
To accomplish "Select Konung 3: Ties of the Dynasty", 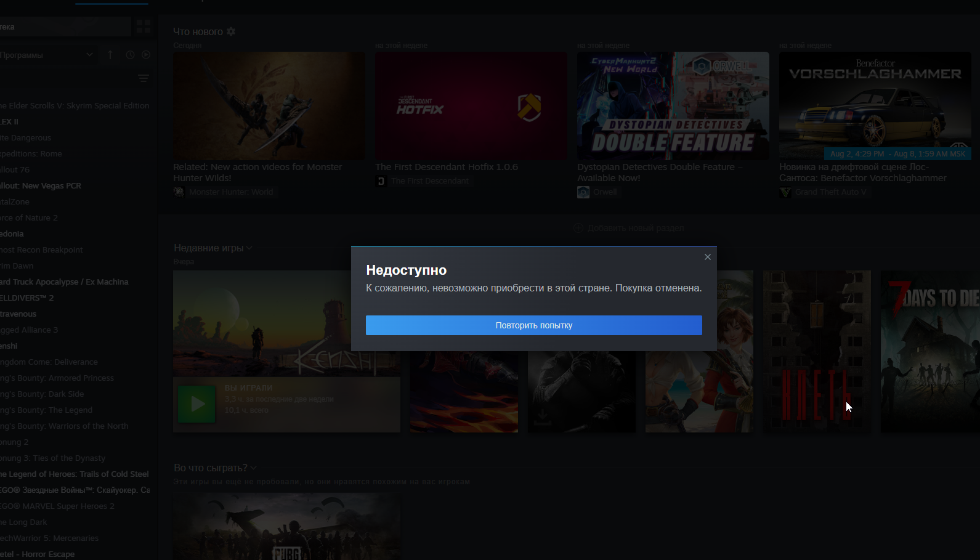I will 52,458.
